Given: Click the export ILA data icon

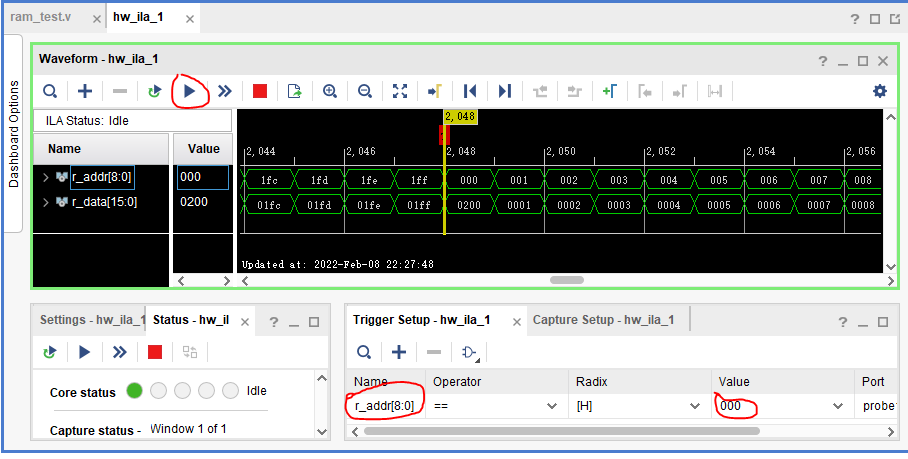Looking at the screenshot, I should tap(295, 91).
